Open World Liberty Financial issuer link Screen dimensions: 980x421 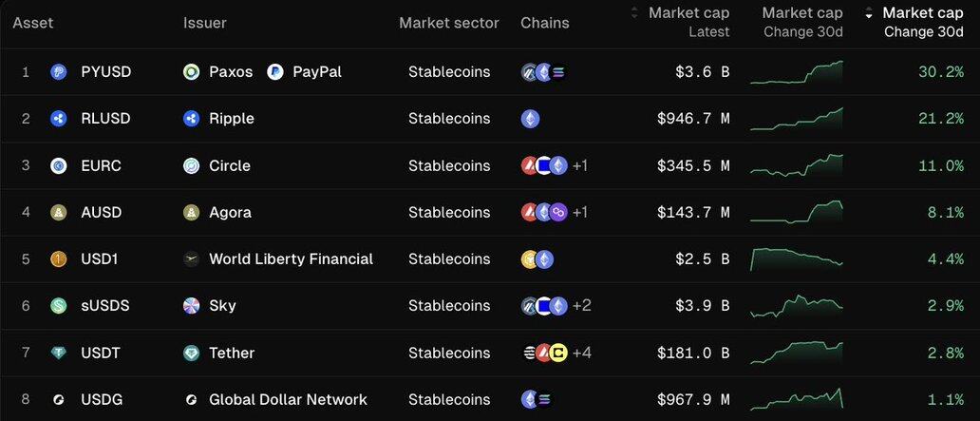(291, 259)
